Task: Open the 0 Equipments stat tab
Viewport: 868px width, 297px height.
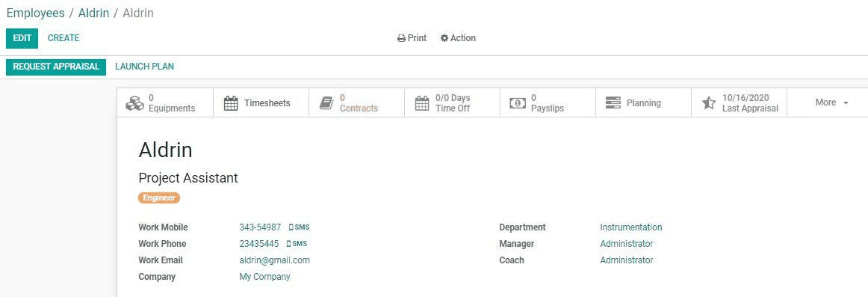Action: click(166, 102)
